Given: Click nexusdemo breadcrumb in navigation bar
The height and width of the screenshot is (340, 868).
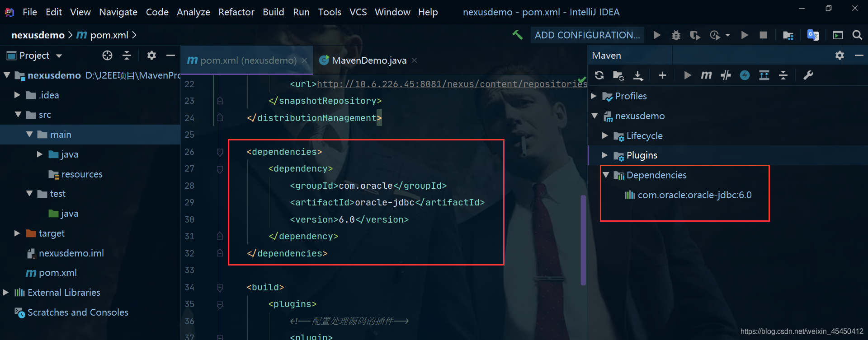Looking at the screenshot, I should (x=38, y=35).
